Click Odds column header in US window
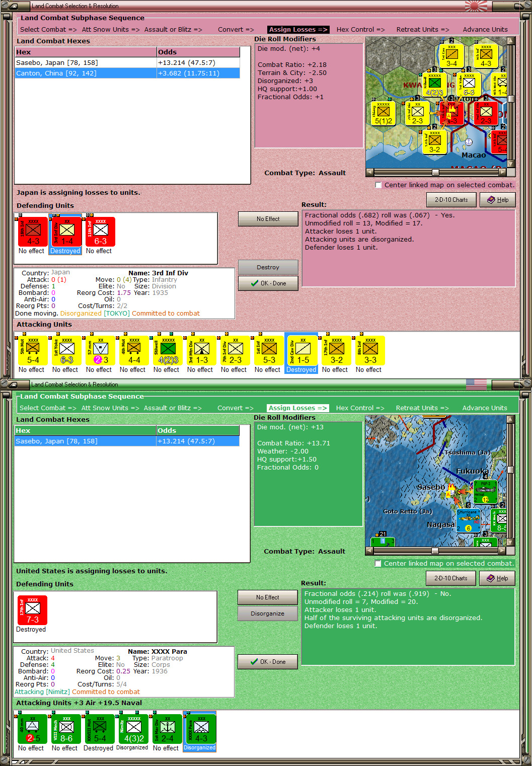532x766 pixels. pyautogui.click(x=198, y=431)
